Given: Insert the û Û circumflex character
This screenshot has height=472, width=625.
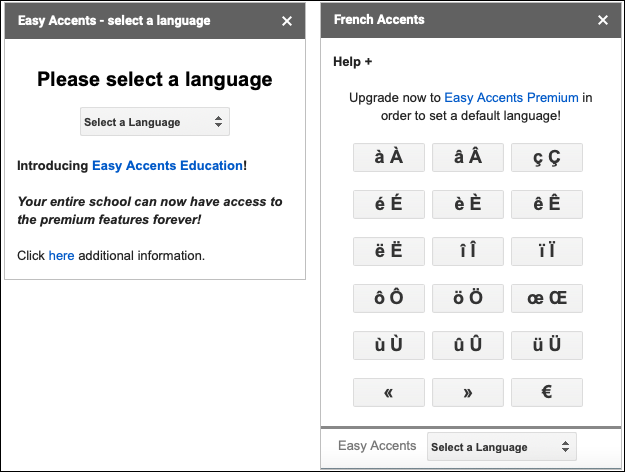Looking at the screenshot, I should click(468, 345).
